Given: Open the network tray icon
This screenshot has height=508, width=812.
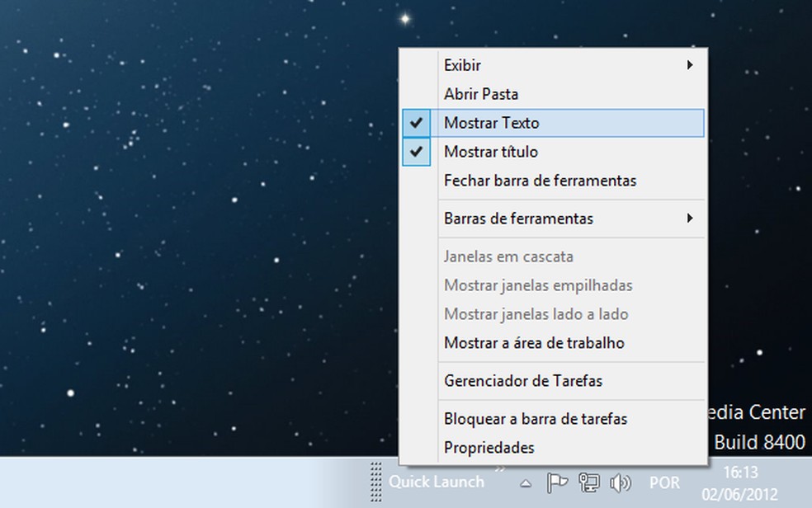Looking at the screenshot, I should (589, 482).
